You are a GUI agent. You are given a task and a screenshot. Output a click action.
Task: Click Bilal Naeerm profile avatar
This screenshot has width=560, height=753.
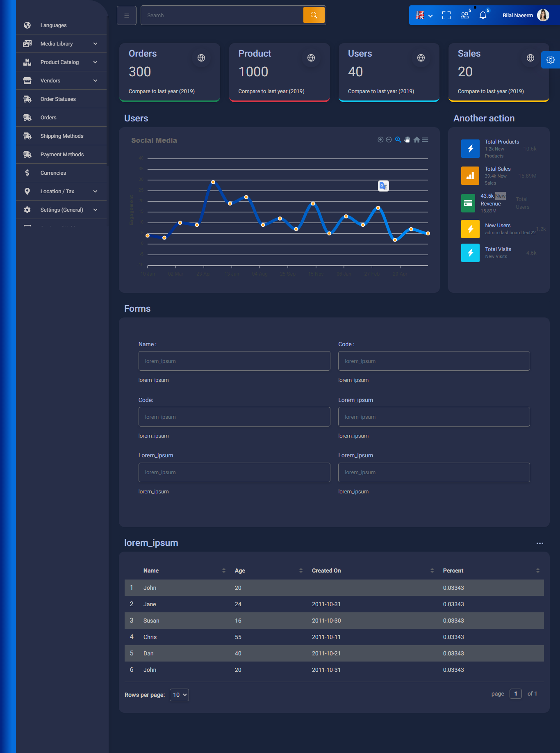coord(543,15)
